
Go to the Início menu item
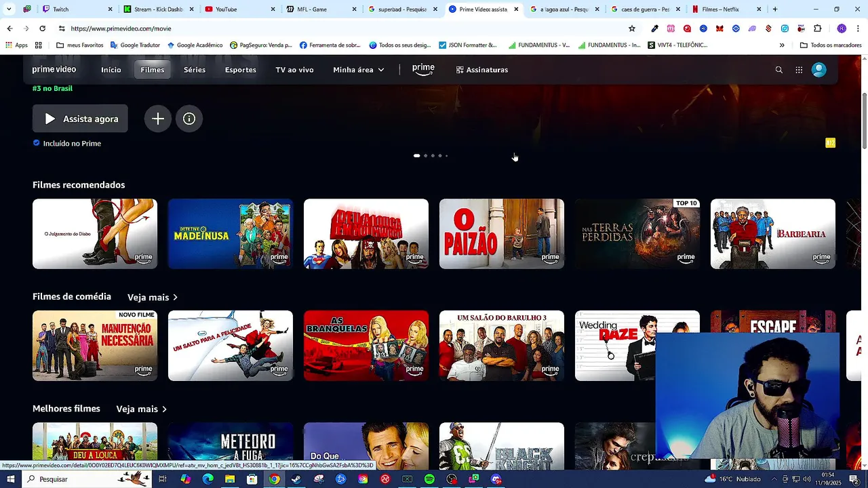pos(111,70)
